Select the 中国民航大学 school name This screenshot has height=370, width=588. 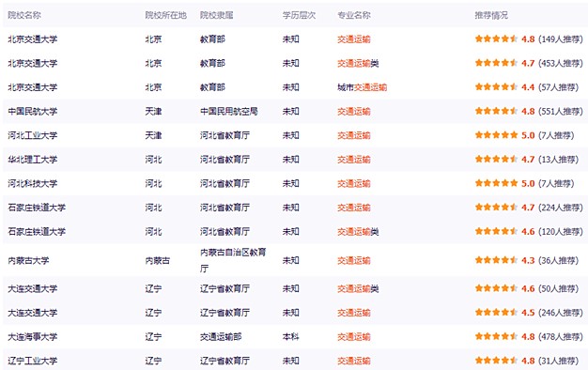[33, 112]
